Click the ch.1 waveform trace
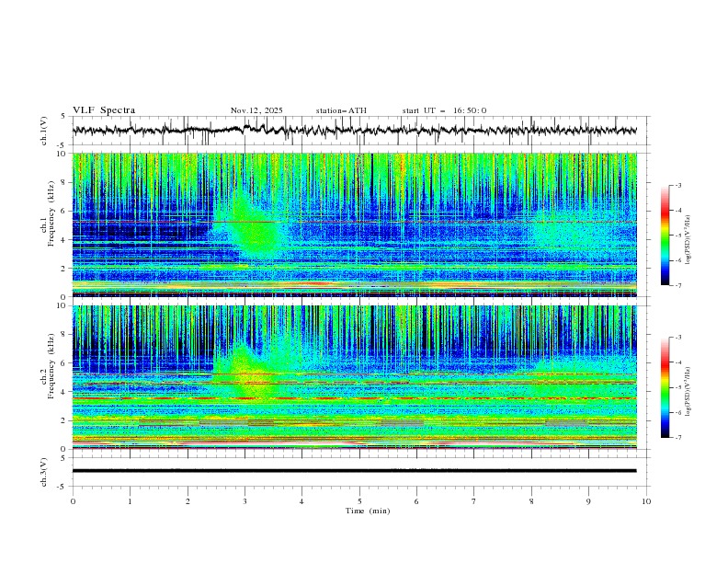Viewport: 728px width, 563px height. [x=354, y=131]
